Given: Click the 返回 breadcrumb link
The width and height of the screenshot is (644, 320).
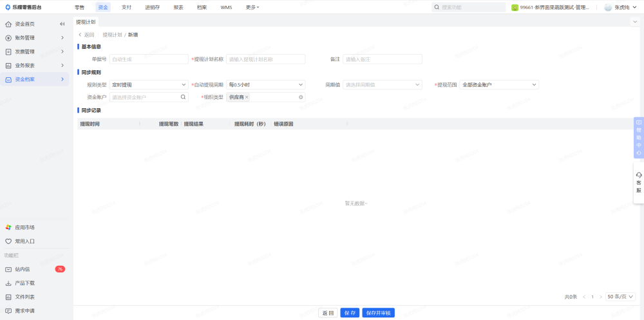Looking at the screenshot, I should pos(86,35).
